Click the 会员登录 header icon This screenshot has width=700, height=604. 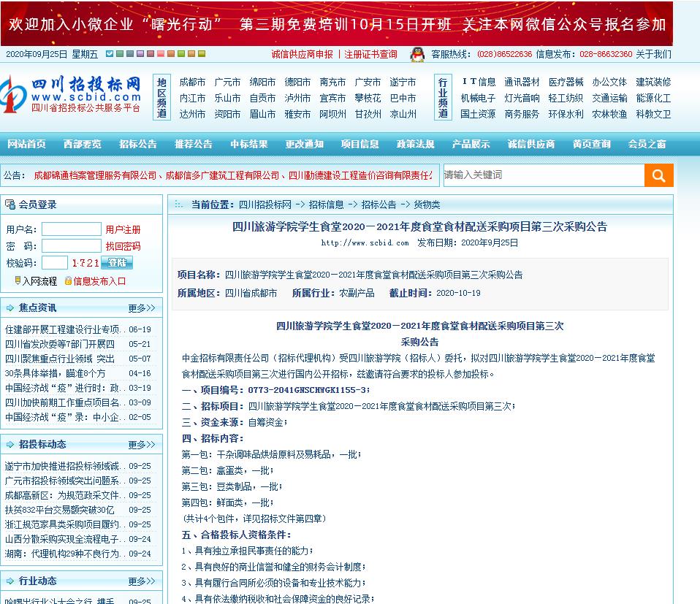[9, 204]
